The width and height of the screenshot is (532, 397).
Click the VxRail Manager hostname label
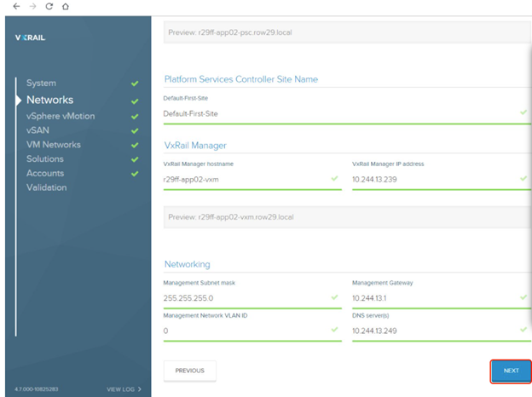[x=198, y=164]
